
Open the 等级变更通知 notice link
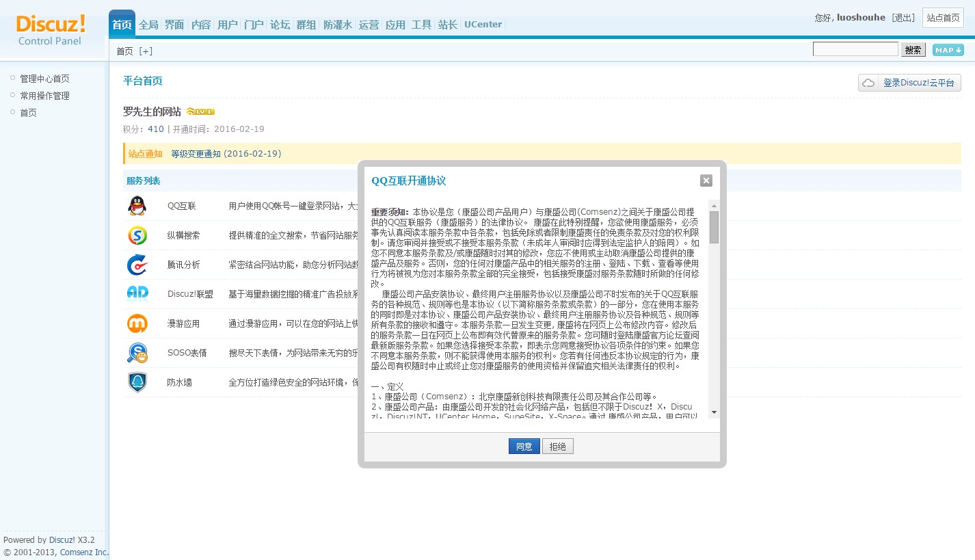226,154
